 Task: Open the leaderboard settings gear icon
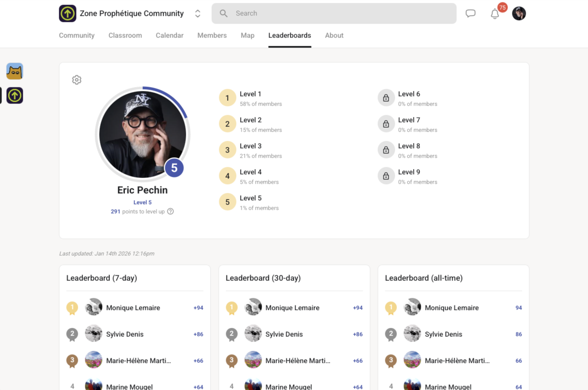(76, 80)
